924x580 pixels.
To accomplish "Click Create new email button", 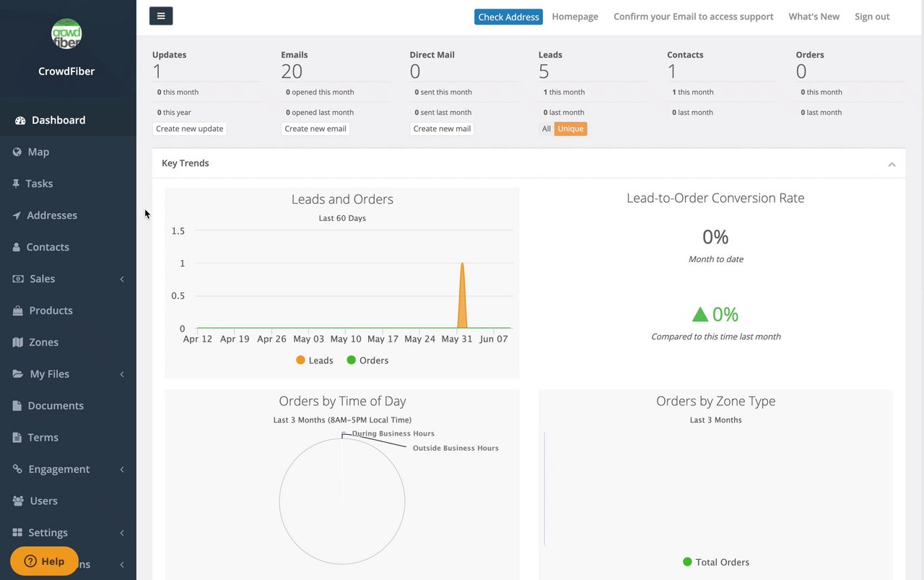I will [x=315, y=129].
